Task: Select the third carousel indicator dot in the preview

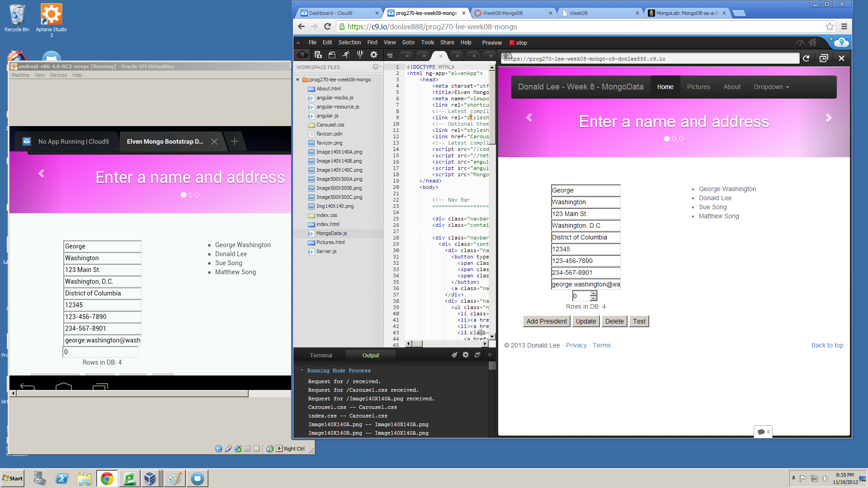Action: coord(681,139)
